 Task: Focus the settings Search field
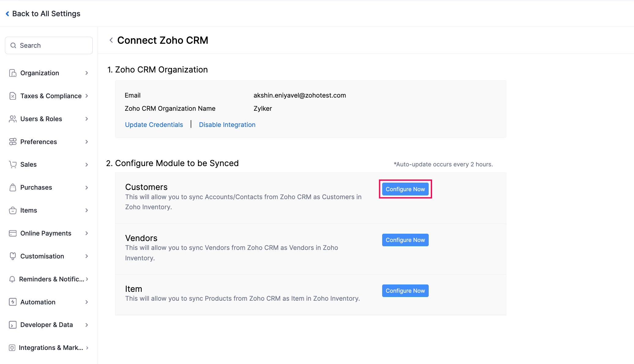pyautogui.click(x=49, y=46)
